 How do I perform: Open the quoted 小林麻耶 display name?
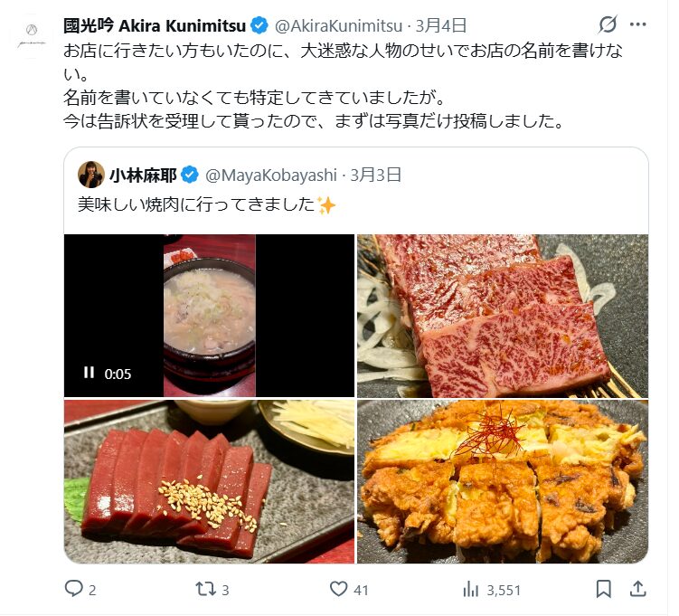pyautogui.click(x=143, y=175)
